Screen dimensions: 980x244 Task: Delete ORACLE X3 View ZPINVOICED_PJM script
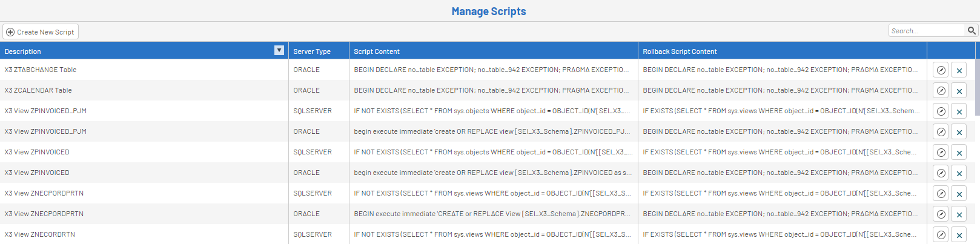coord(959,132)
